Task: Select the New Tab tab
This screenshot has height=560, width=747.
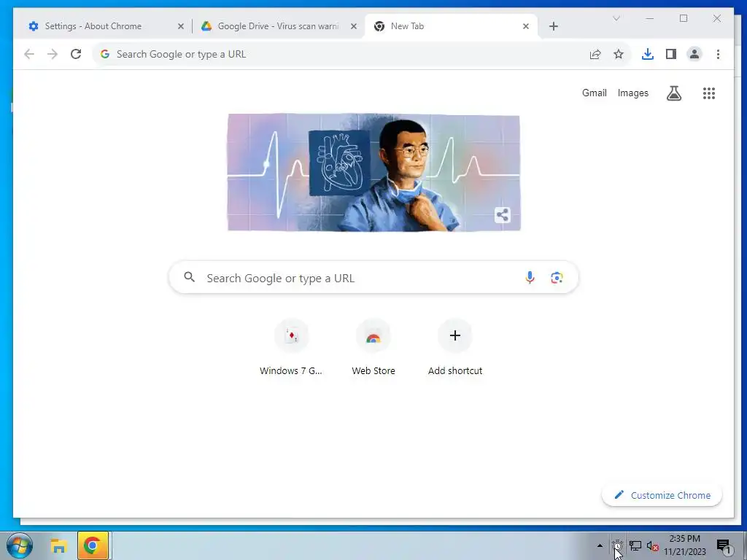Action: [x=451, y=26]
